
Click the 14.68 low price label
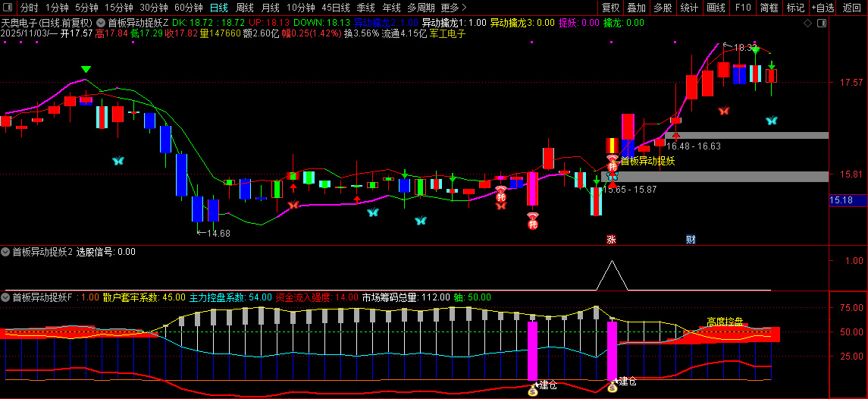click(218, 234)
